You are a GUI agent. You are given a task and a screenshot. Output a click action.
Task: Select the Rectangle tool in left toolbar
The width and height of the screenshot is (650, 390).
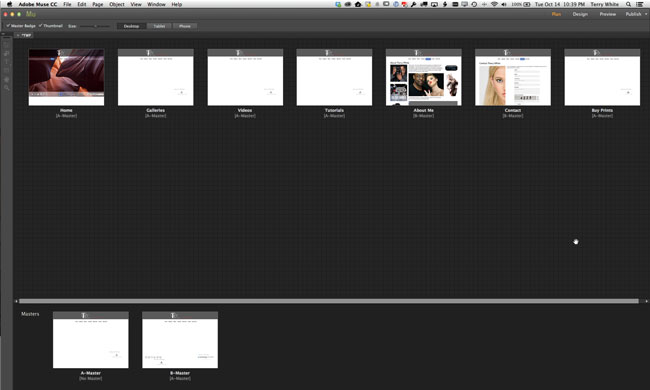click(x=6, y=70)
